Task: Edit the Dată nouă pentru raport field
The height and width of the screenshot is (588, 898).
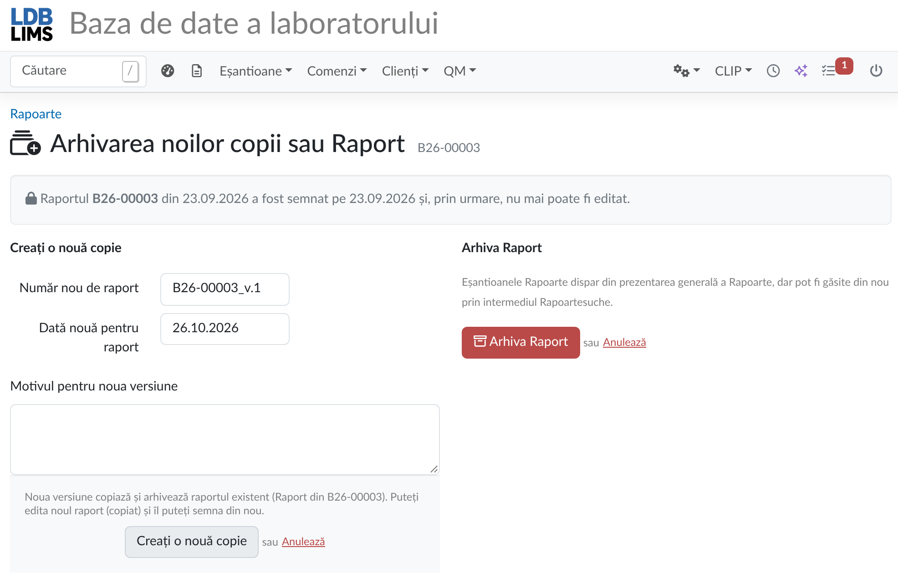Action: click(x=225, y=329)
